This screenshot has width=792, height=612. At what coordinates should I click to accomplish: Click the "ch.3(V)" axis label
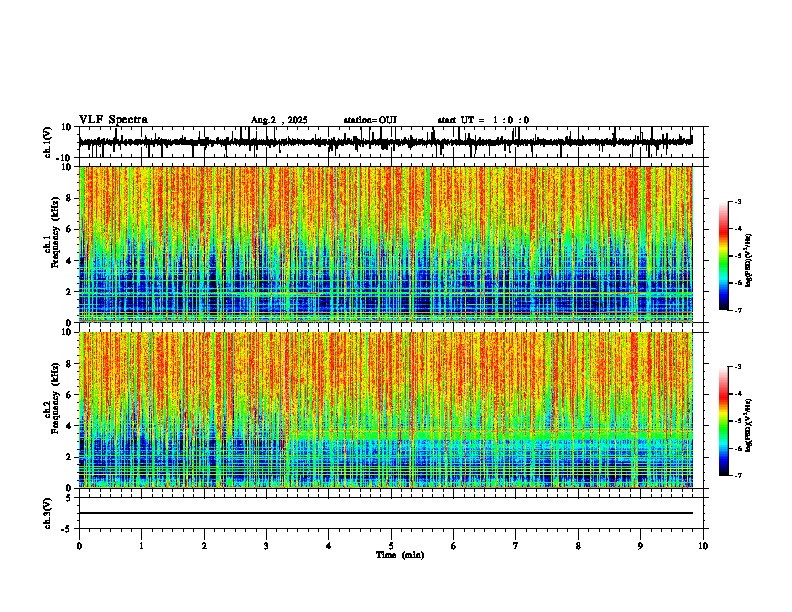(x=48, y=513)
